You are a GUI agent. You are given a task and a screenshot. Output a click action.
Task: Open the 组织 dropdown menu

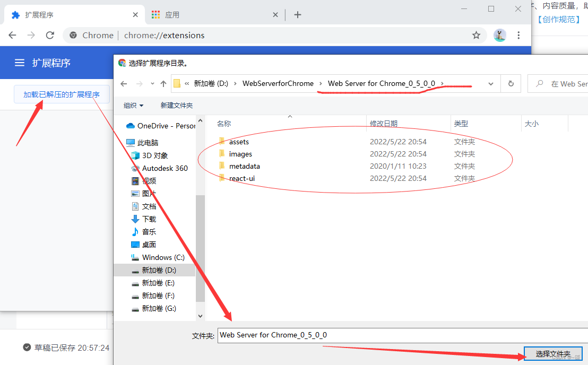pyautogui.click(x=134, y=105)
